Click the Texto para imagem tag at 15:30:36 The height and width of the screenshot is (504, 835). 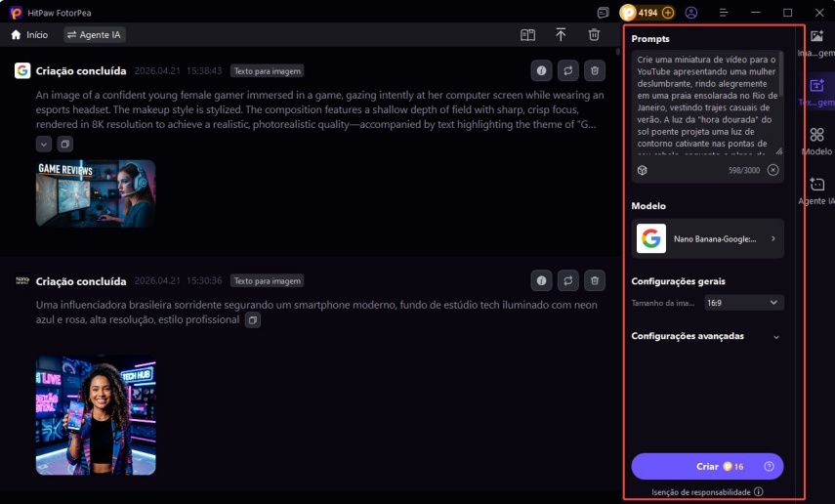click(268, 280)
